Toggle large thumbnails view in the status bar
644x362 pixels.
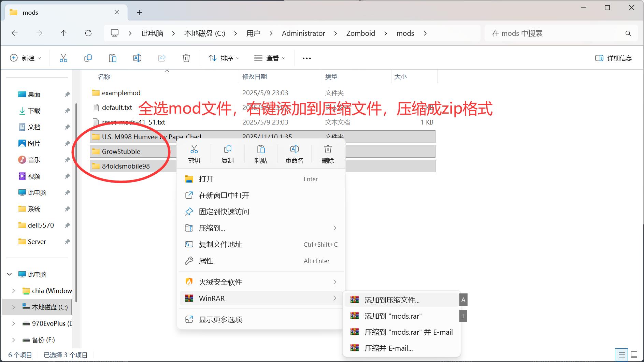point(634,354)
